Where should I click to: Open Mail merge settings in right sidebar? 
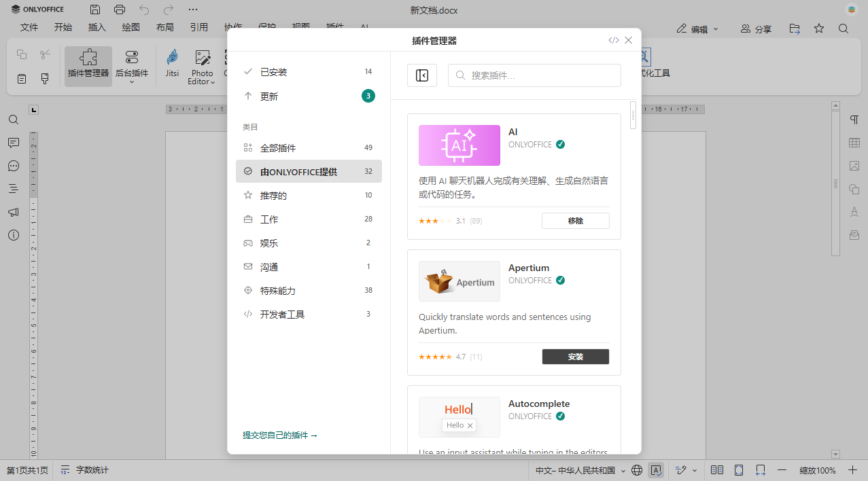click(x=854, y=235)
